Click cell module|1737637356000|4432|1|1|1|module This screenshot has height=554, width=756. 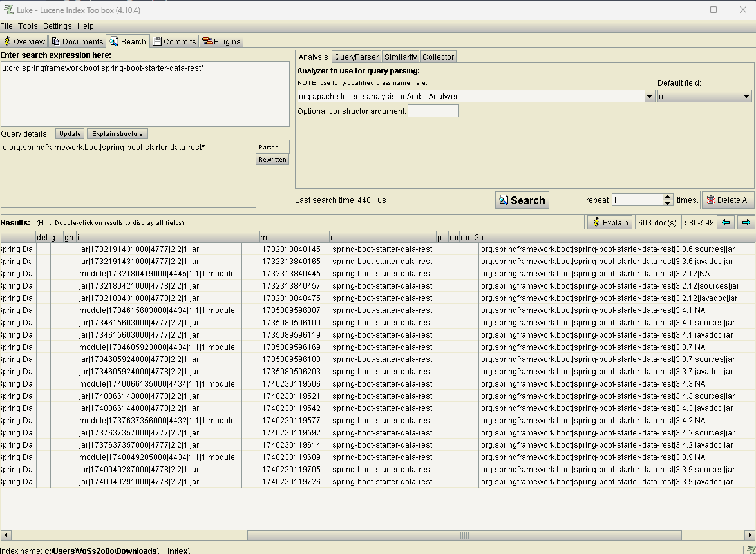[159, 421]
